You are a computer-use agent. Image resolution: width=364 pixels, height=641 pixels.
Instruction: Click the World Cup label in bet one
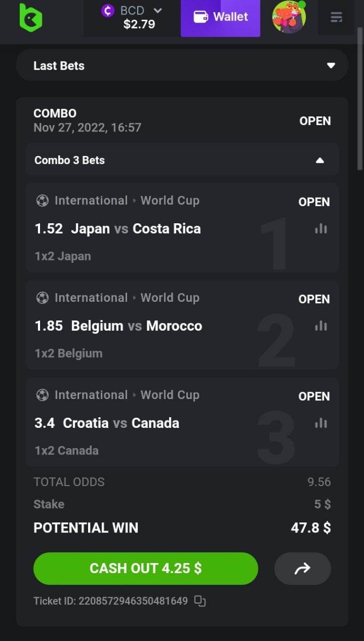click(170, 201)
